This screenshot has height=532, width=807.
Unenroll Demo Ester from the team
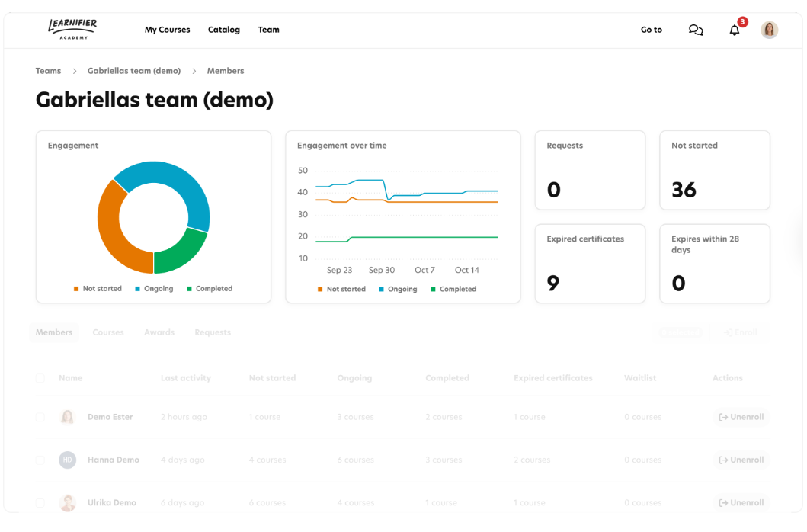pyautogui.click(x=741, y=417)
